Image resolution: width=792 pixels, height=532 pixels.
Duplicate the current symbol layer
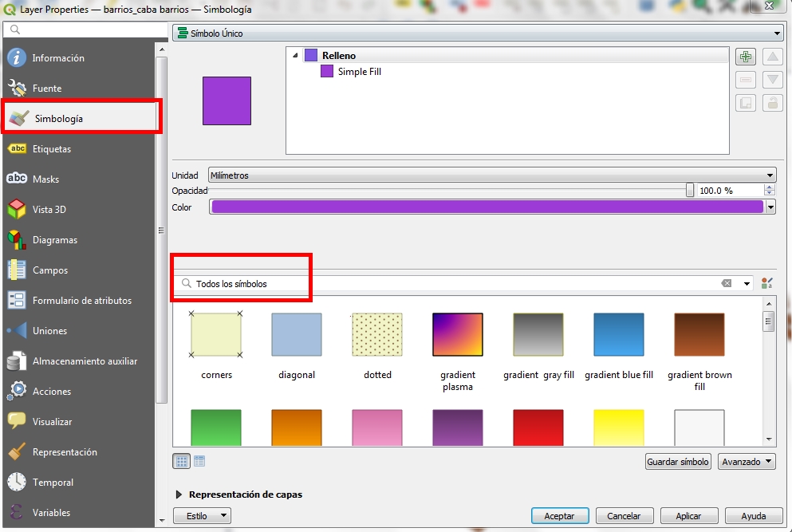tap(746, 103)
